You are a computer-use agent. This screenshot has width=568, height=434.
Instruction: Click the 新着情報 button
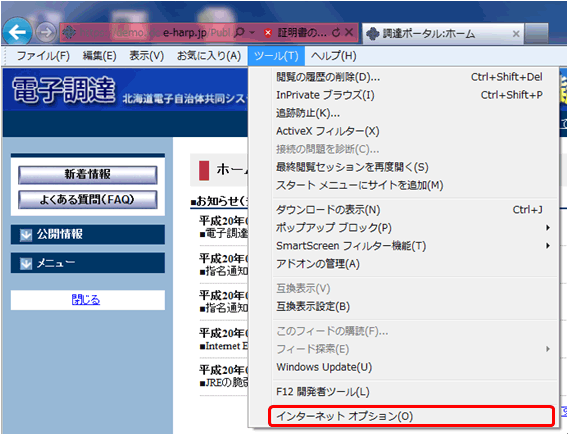tap(88, 175)
